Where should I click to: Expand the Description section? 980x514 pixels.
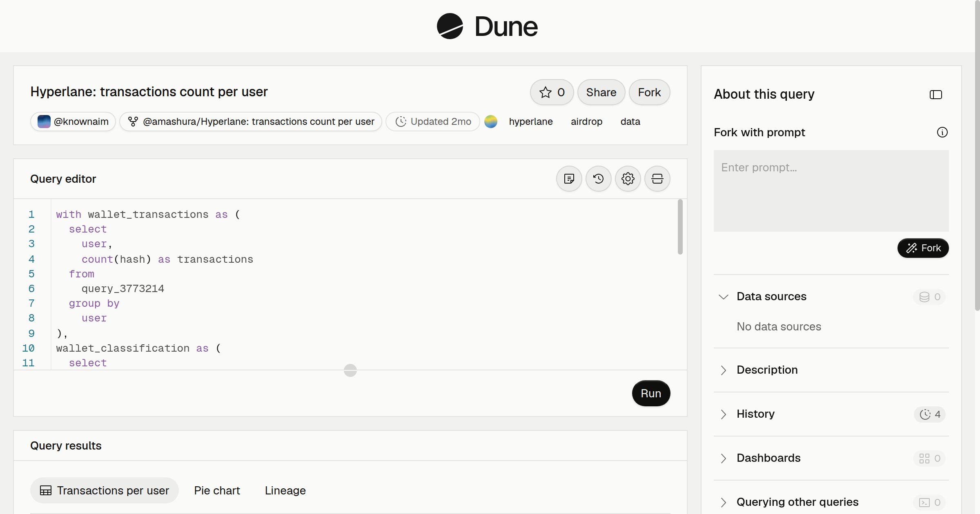click(x=723, y=370)
